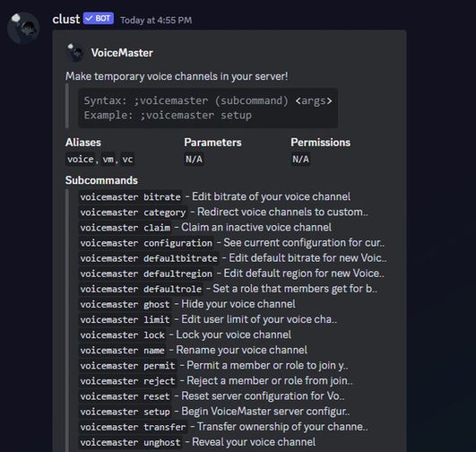The height and width of the screenshot is (452, 476).
Task: Click the voicemaster lock subcommand
Action: tap(122, 335)
